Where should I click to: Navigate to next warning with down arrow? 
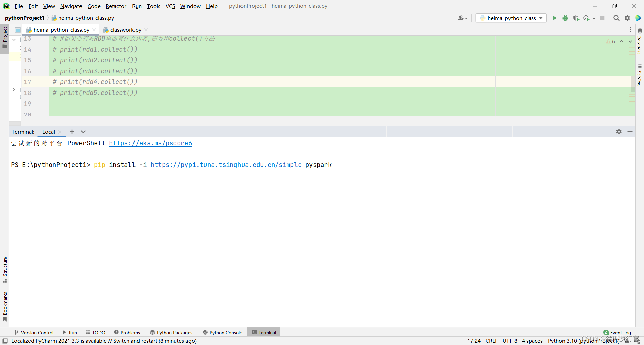[x=630, y=41]
